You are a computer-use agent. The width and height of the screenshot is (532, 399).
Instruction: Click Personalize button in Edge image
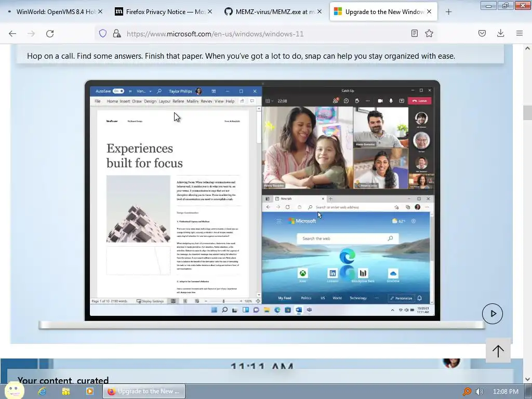[x=401, y=298]
